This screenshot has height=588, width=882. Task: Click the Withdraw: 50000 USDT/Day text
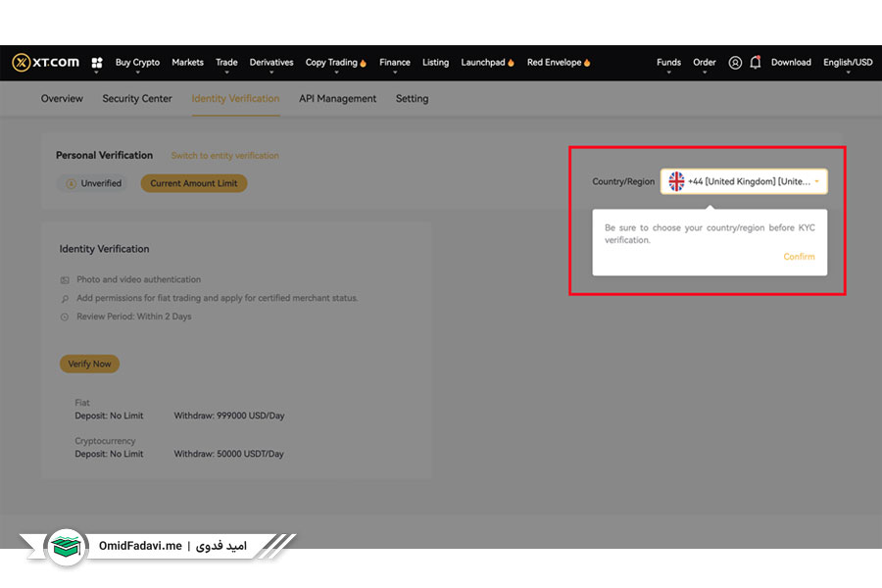coord(228,454)
